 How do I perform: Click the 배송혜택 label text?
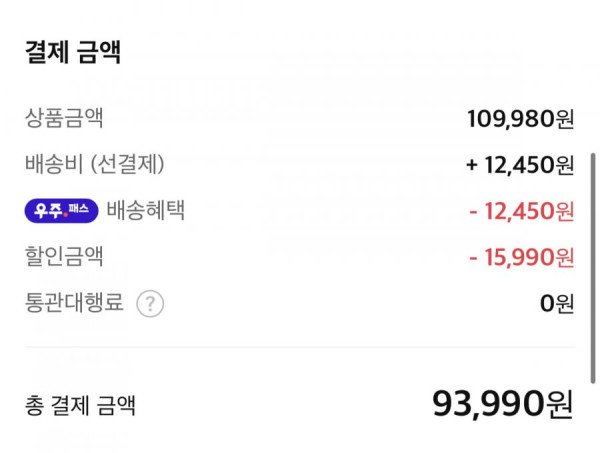(x=146, y=210)
